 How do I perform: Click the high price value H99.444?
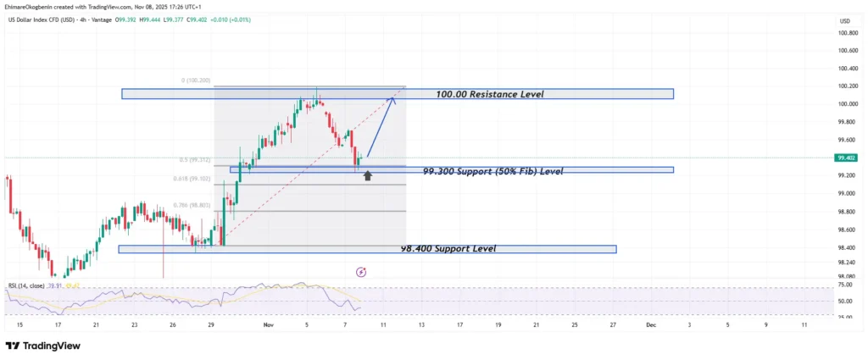tap(149, 20)
